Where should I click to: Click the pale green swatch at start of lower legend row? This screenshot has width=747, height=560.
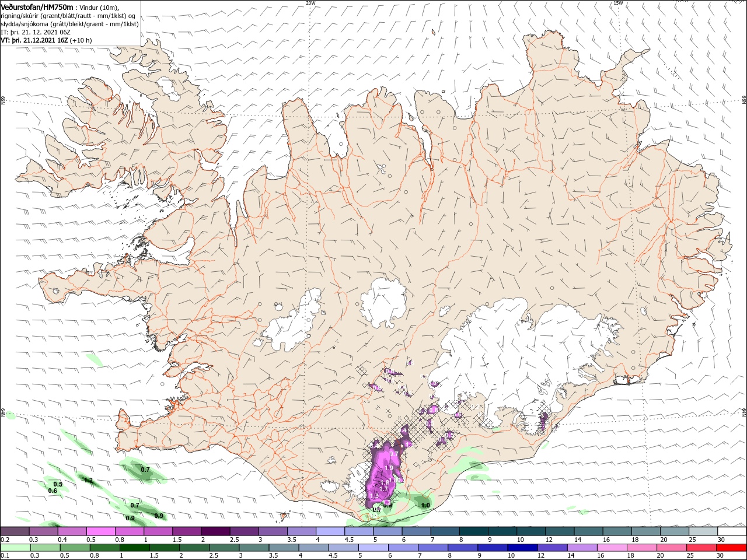tap(15, 548)
